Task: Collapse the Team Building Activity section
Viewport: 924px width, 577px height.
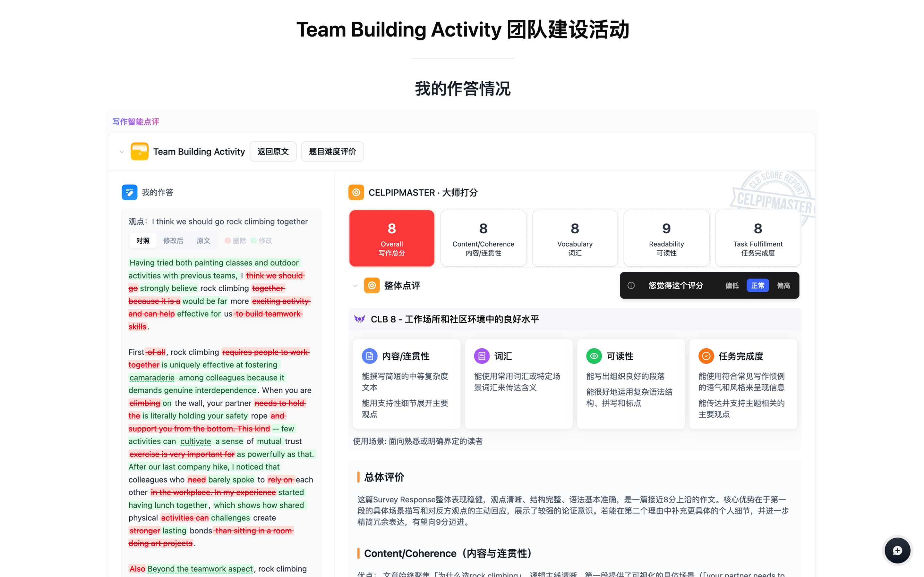Action: click(x=122, y=152)
